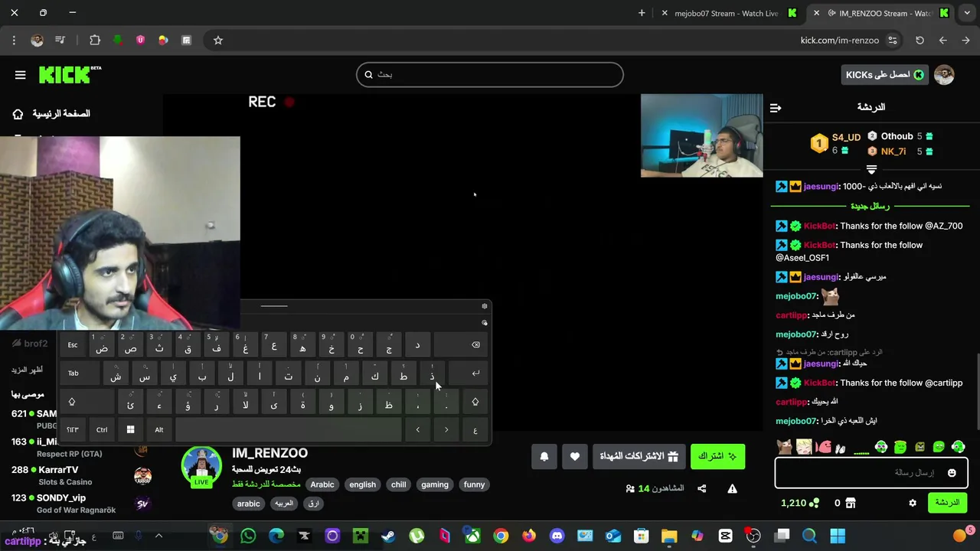
Task: Open user avatar menu on Kick
Action: coord(944,74)
